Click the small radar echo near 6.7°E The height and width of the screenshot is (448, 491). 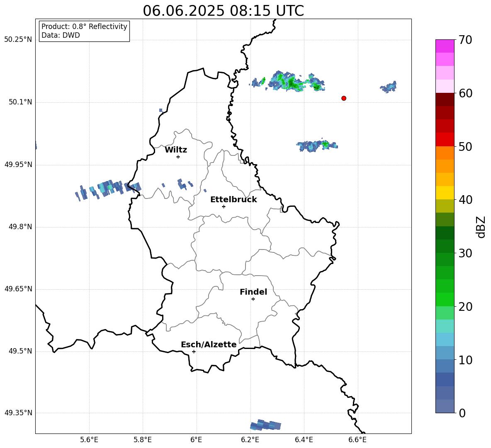(x=389, y=87)
